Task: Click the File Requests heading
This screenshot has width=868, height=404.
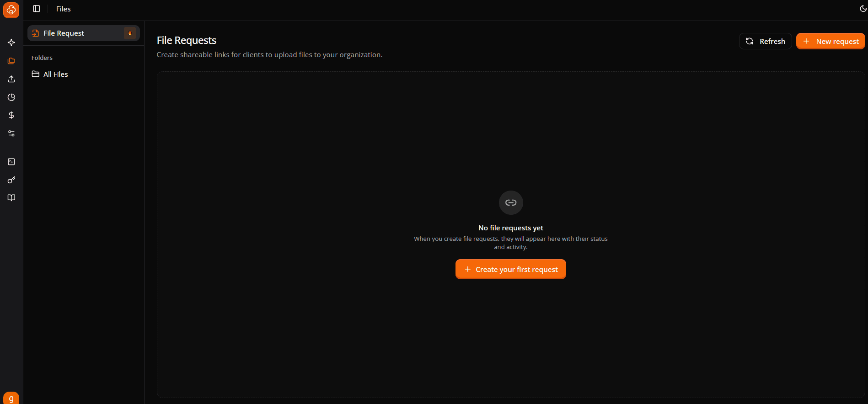Action: [187, 40]
